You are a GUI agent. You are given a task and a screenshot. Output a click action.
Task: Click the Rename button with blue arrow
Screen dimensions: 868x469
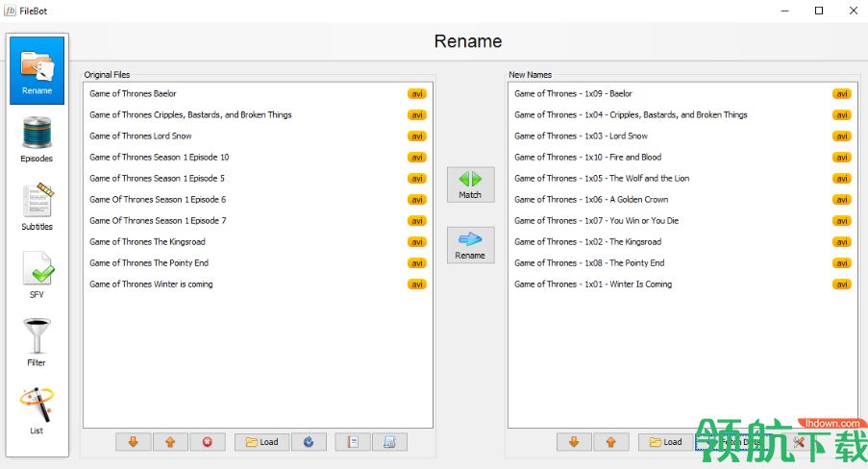click(x=471, y=245)
